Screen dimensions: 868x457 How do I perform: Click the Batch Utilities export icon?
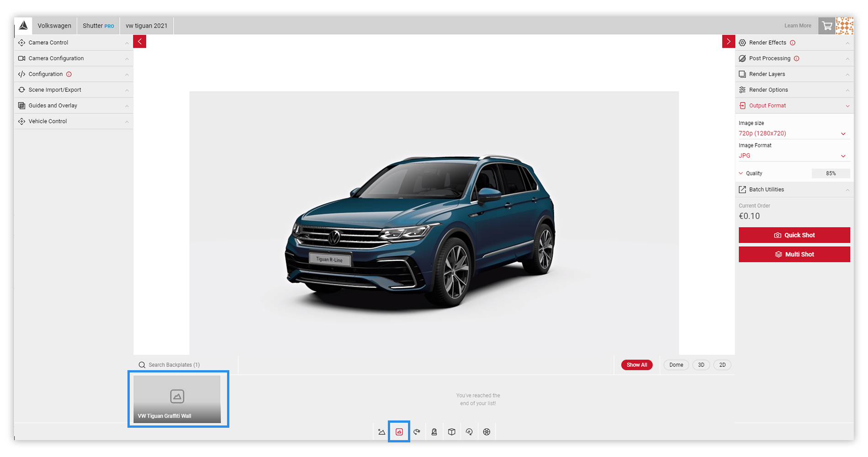pos(742,190)
